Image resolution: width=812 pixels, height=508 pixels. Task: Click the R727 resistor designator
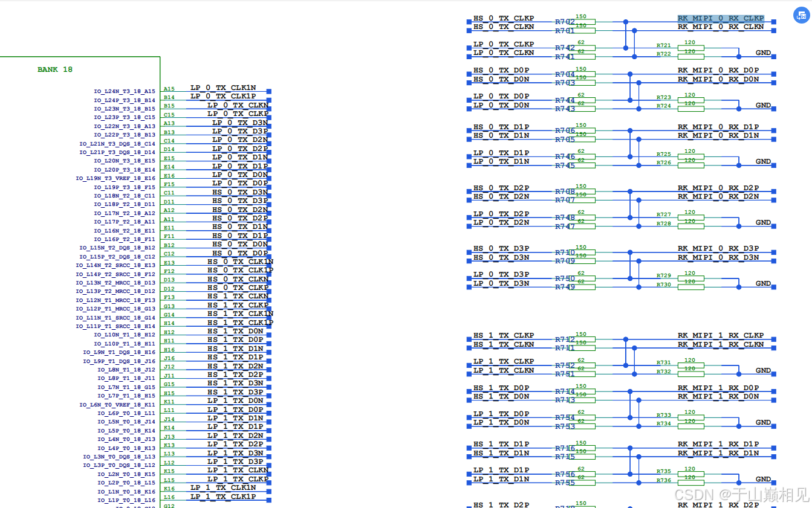[664, 214]
